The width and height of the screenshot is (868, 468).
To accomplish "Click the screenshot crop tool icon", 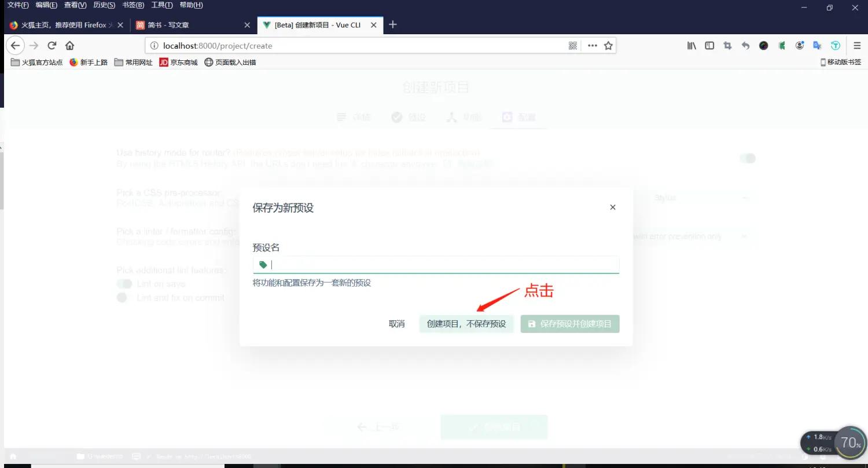I will 727,46.
